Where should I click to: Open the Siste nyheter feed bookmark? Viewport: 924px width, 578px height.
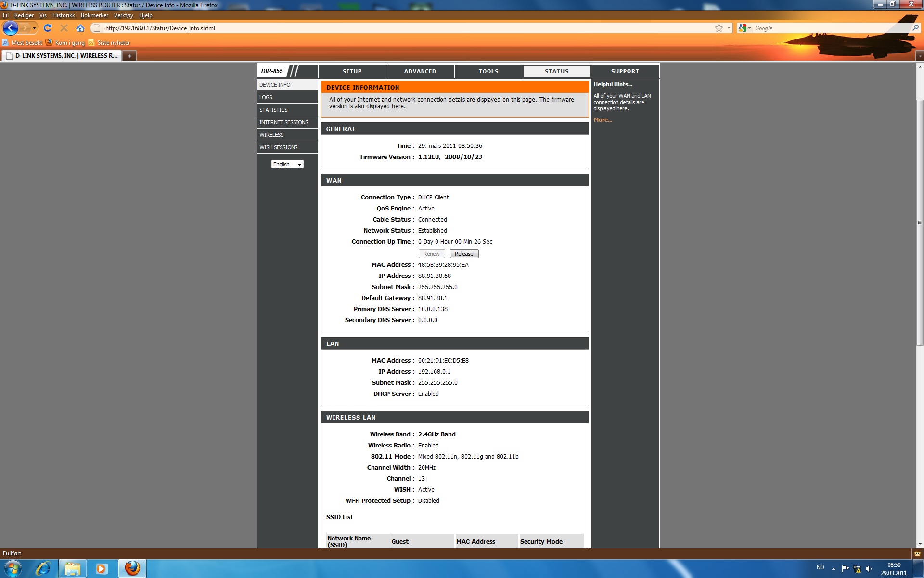click(109, 43)
